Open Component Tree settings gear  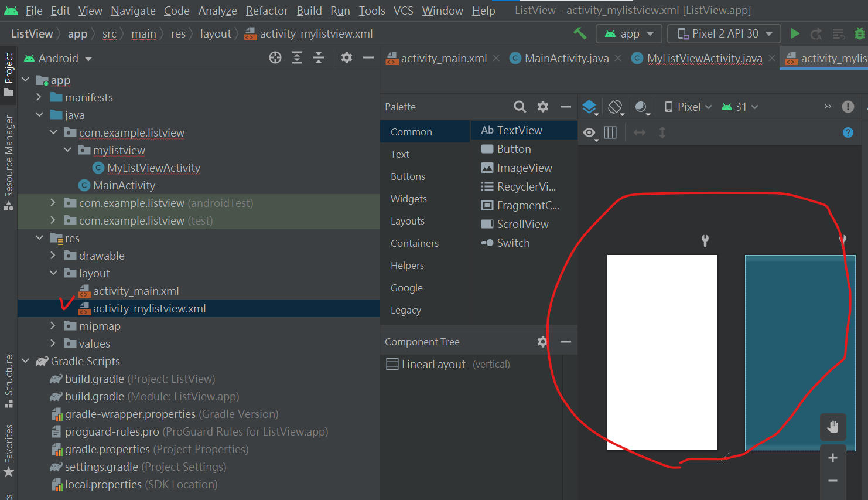(542, 342)
